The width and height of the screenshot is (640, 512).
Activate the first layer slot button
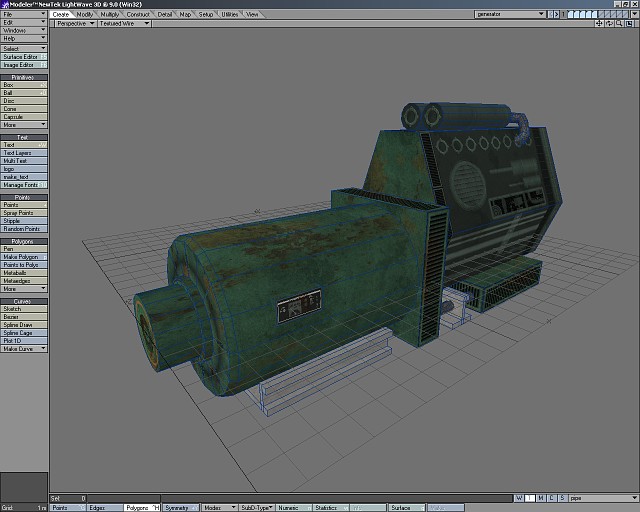571,14
